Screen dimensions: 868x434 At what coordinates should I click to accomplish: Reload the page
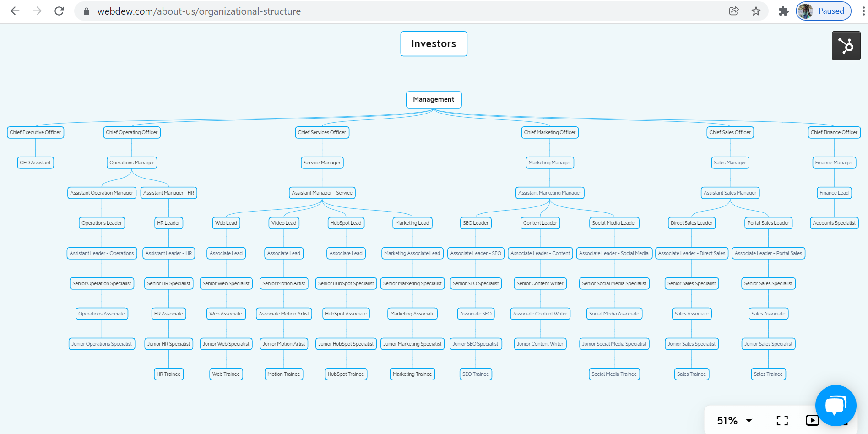point(59,11)
